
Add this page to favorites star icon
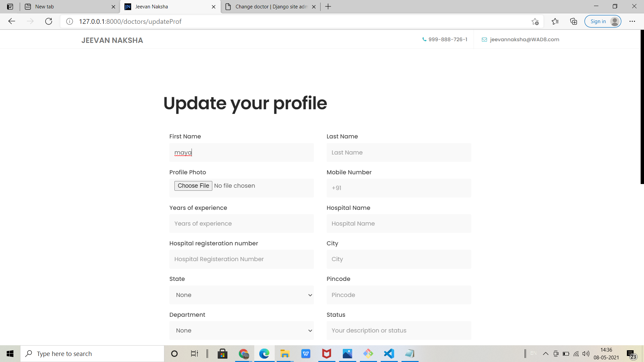(x=535, y=21)
